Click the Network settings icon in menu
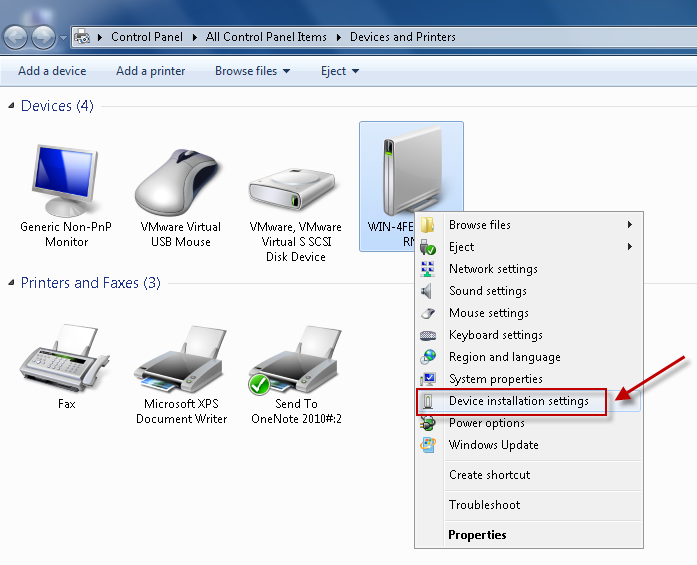Viewport: 697px width, 565px height. click(x=428, y=269)
